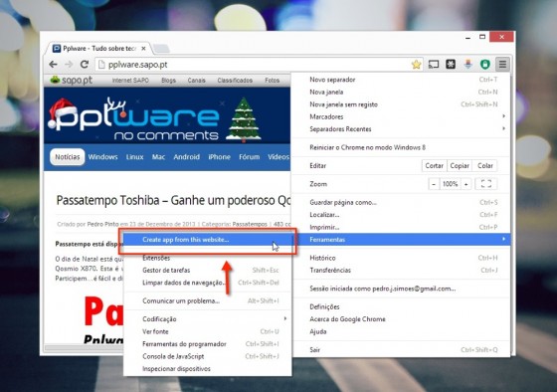557x392 pixels.
Task: Select Nova janela menu entry
Action: (x=401, y=93)
